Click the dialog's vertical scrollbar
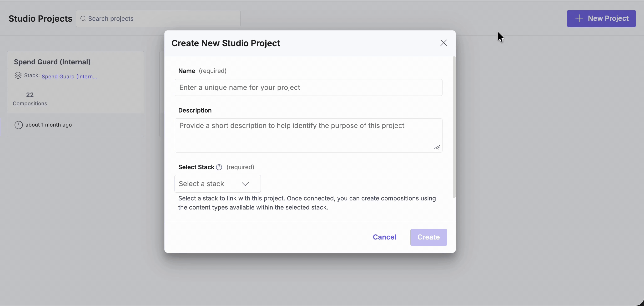The width and height of the screenshot is (644, 306). click(x=454, y=127)
